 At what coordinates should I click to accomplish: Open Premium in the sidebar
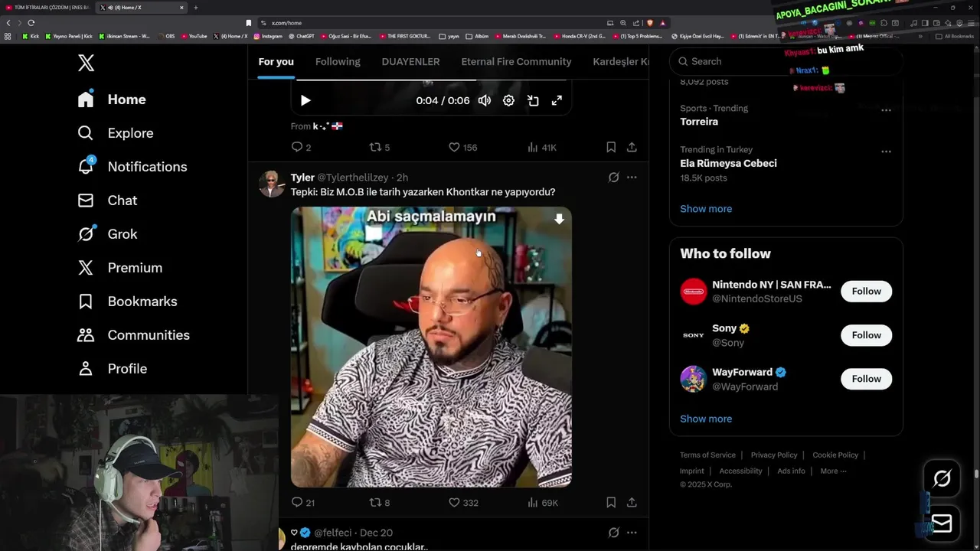click(x=119, y=268)
